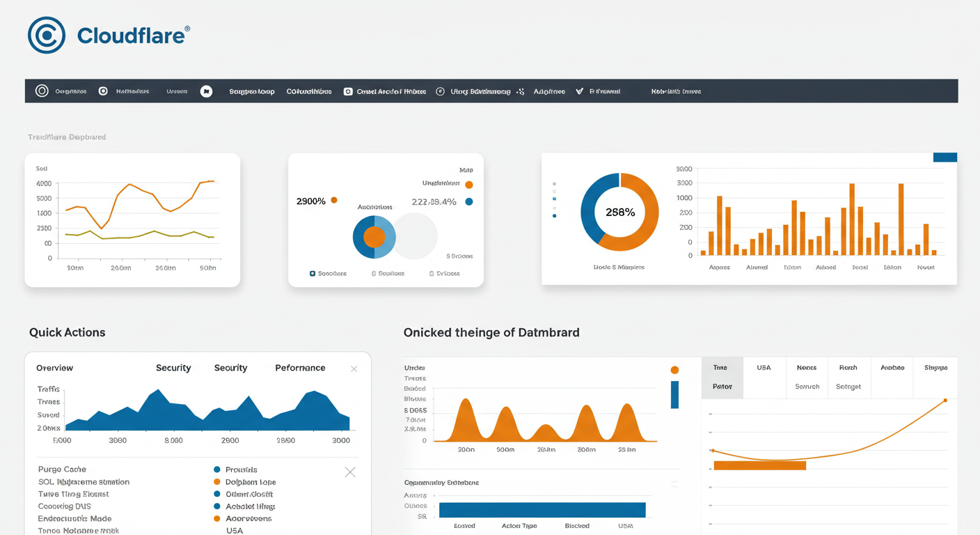
Task: Toggle the middle legend checkbox under pie chart
Action: 374,274
